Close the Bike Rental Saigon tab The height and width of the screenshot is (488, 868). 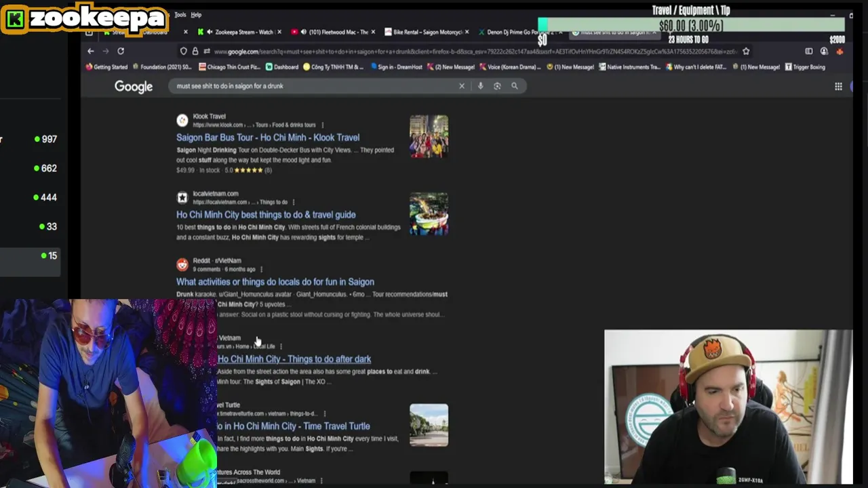468,32
